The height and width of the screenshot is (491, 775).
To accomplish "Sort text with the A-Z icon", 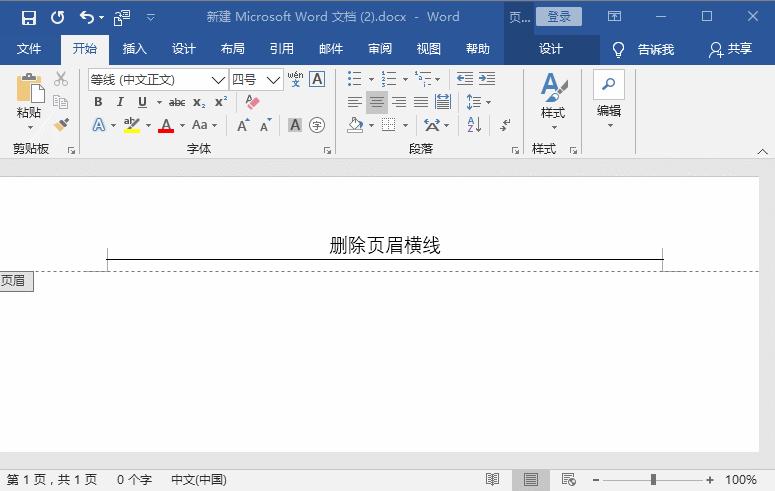I will [x=474, y=125].
